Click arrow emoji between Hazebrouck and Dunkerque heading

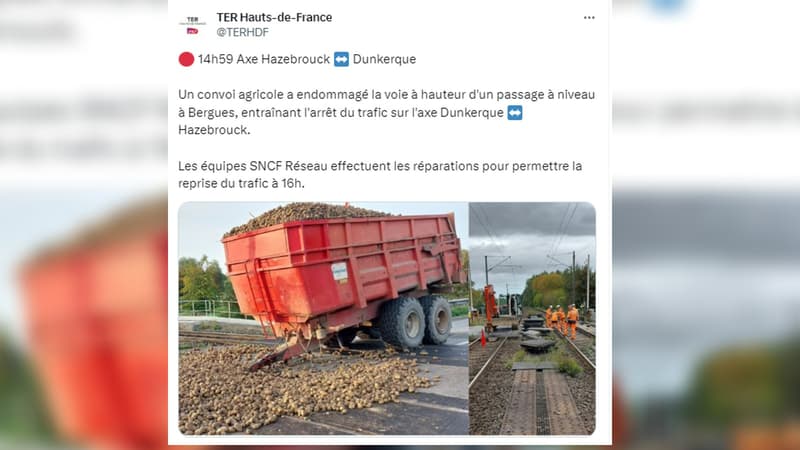point(341,59)
